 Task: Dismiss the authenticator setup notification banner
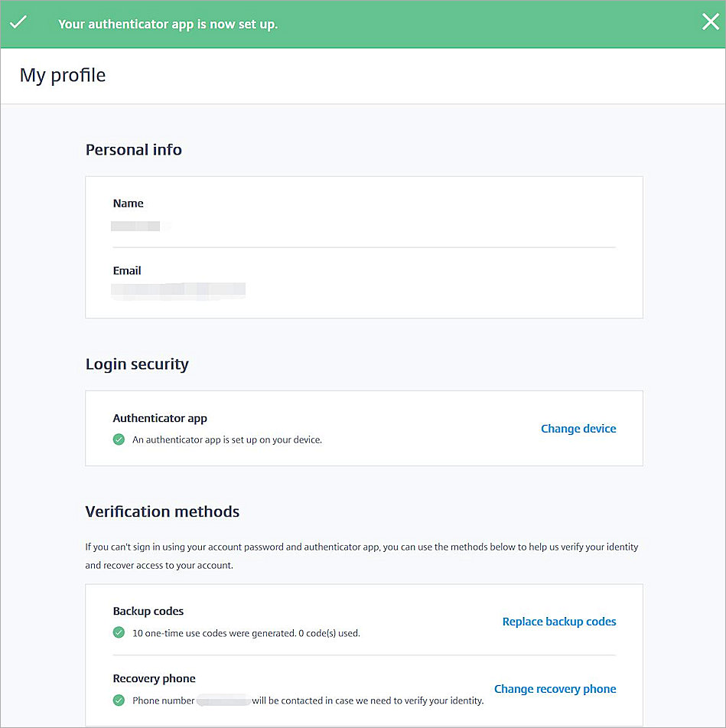[710, 21]
